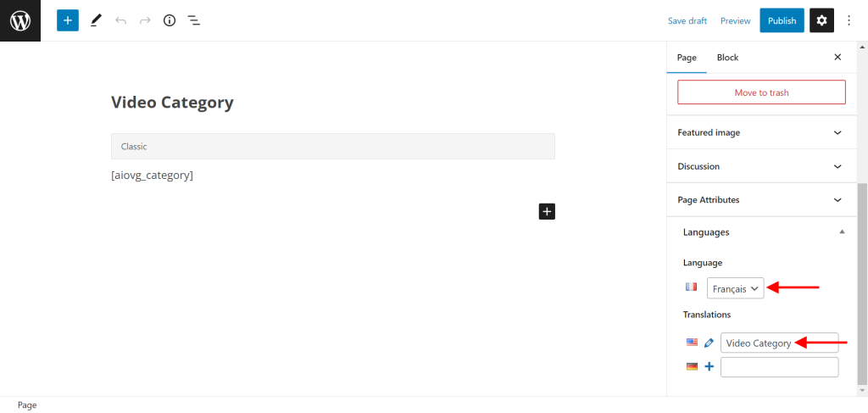The image size is (868, 413).
Task: Click the WordPress logo icon
Action: click(20, 20)
